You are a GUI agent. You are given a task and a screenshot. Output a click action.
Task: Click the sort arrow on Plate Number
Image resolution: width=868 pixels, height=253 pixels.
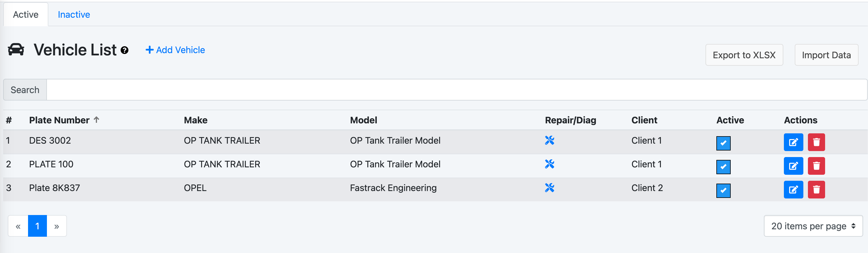(96, 119)
